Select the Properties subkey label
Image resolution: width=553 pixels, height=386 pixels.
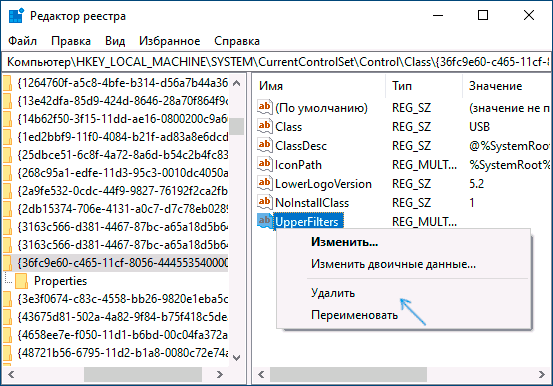60,281
